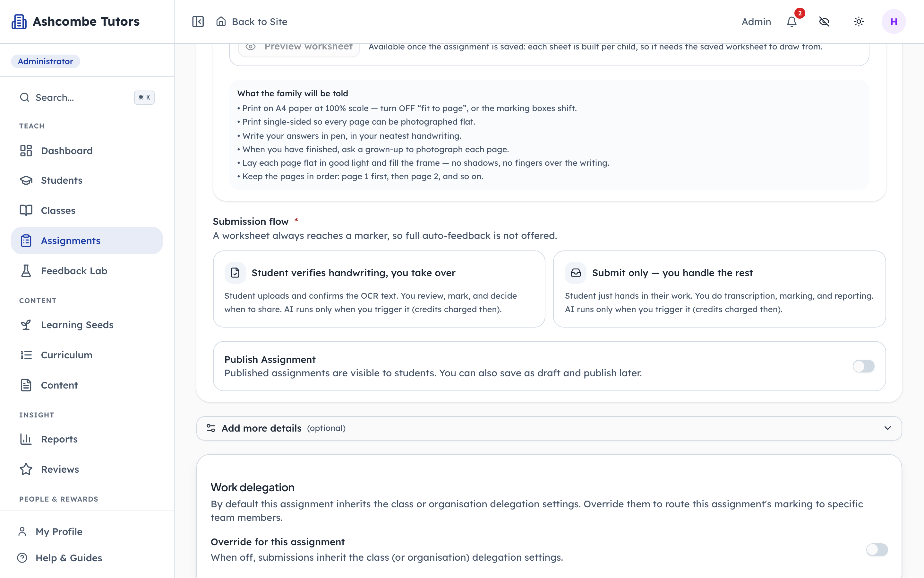Click the search magnifier icon

pos(25,98)
